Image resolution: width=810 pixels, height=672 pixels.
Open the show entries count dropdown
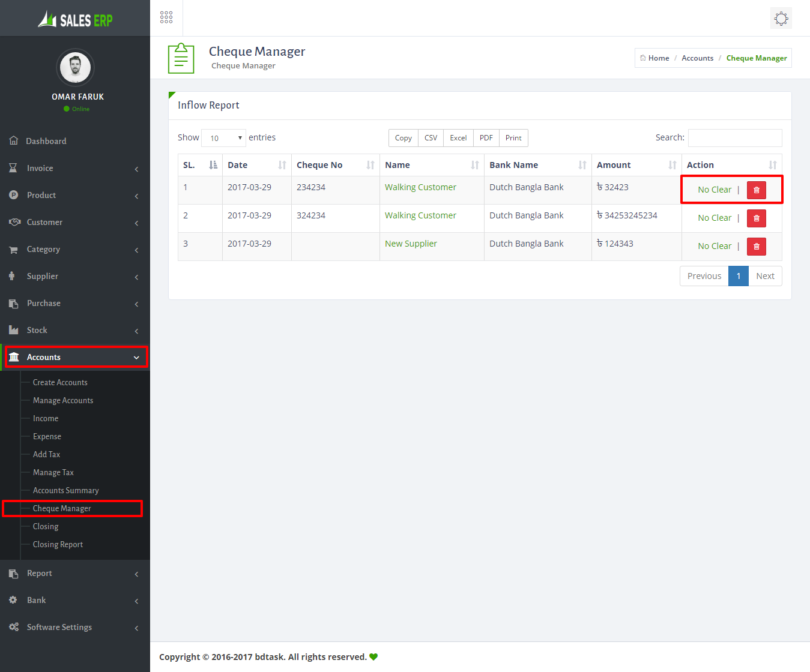coord(223,138)
